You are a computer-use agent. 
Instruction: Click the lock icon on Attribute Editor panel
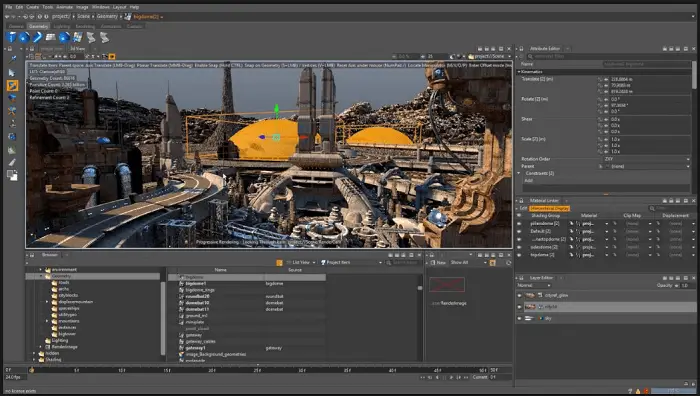[x=521, y=48]
